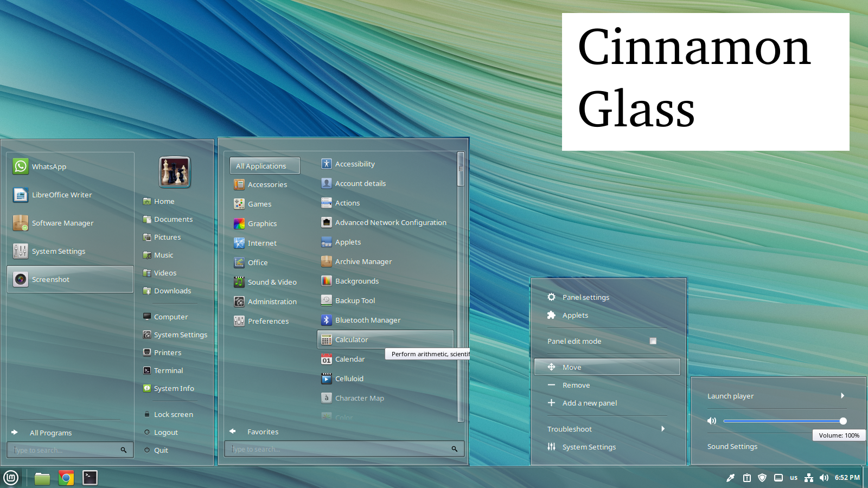Click Lock screen in the menu
The height and width of the screenshot is (488, 868).
point(173,414)
